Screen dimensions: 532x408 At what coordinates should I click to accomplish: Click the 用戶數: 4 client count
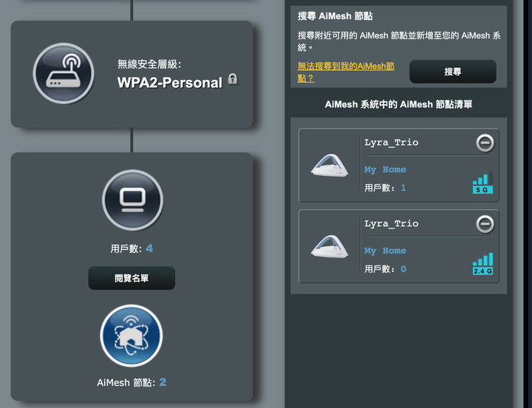click(132, 248)
